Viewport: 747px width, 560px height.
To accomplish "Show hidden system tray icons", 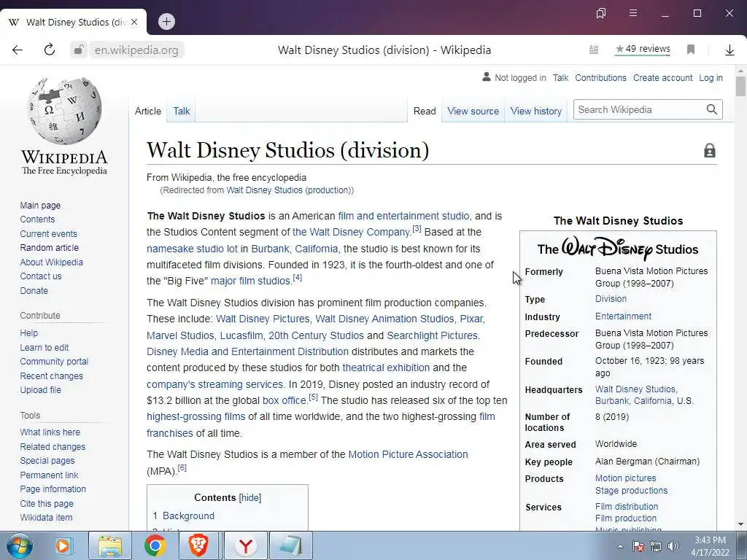I will pos(620,546).
